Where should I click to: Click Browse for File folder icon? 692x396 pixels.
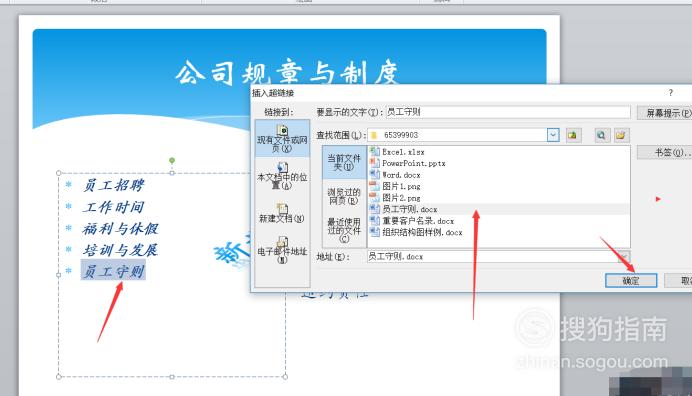click(x=621, y=135)
